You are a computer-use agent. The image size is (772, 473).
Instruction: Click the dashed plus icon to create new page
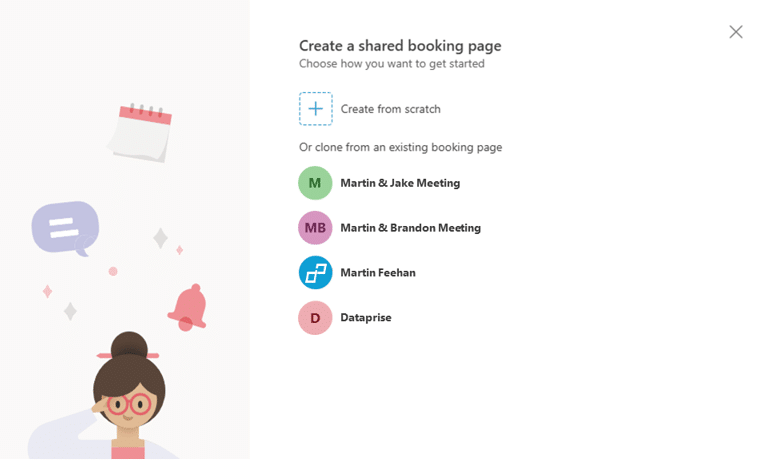click(x=316, y=109)
